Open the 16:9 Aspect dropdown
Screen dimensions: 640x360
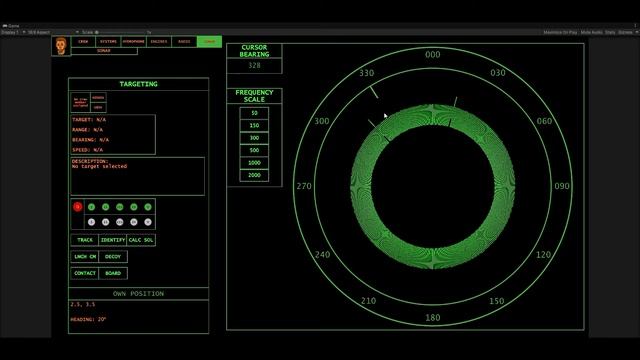click(x=53, y=32)
